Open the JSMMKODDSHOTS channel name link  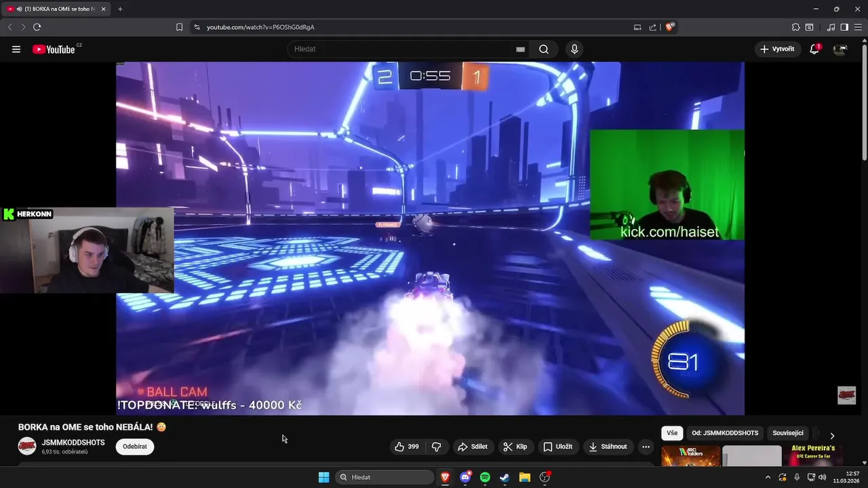(x=73, y=442)
